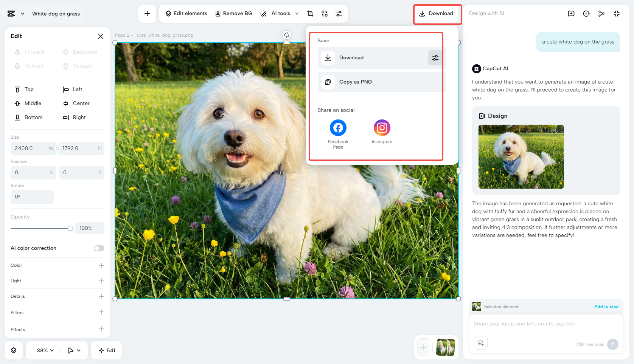Collapse the AI panel with the minimize icon
The width and height of the screenshot is (634, 364).
[617, 13]
